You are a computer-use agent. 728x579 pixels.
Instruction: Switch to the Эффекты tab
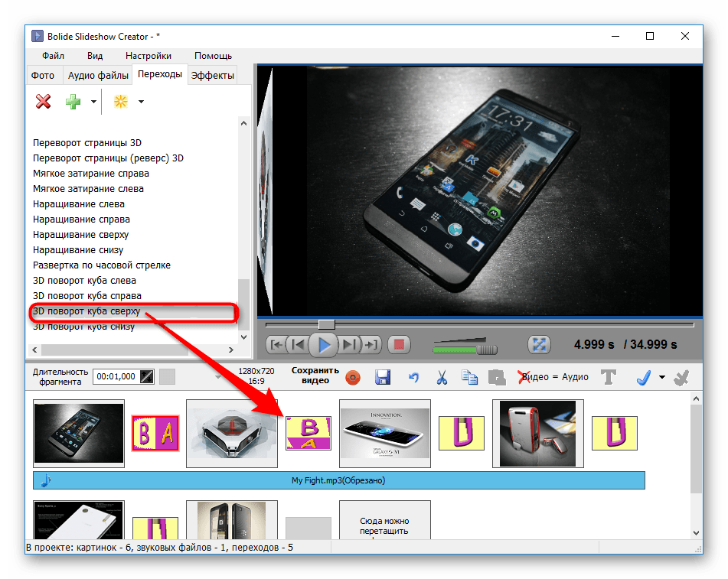tap(212, 75)
